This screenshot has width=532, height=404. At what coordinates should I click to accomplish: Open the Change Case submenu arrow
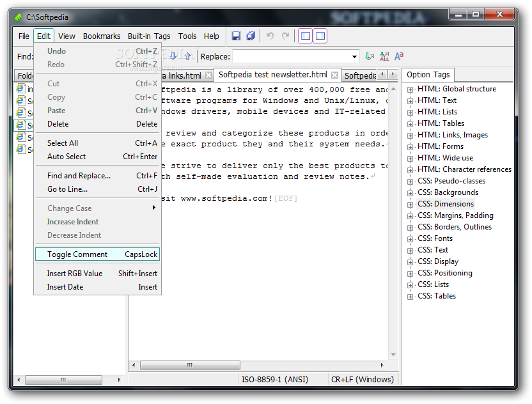click(153, 208)
